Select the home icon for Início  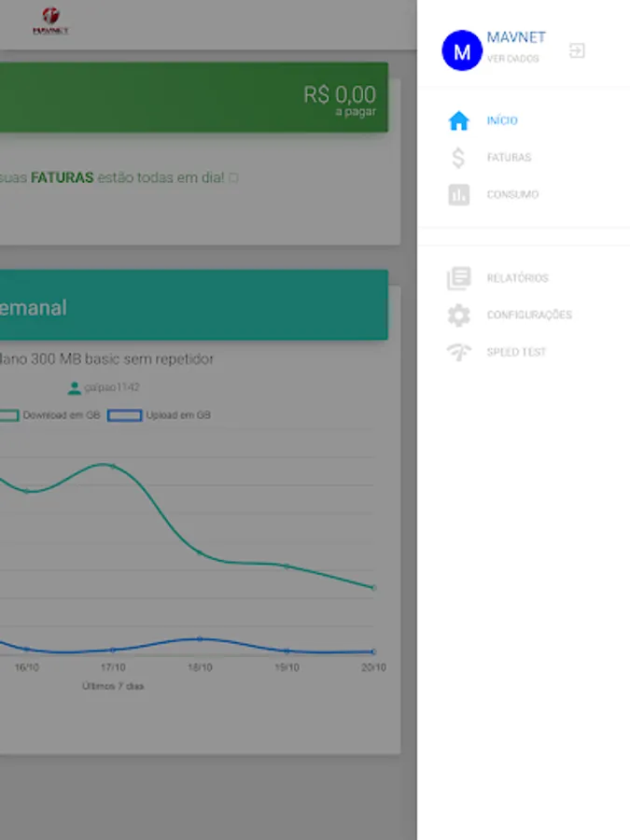point(458,120)
